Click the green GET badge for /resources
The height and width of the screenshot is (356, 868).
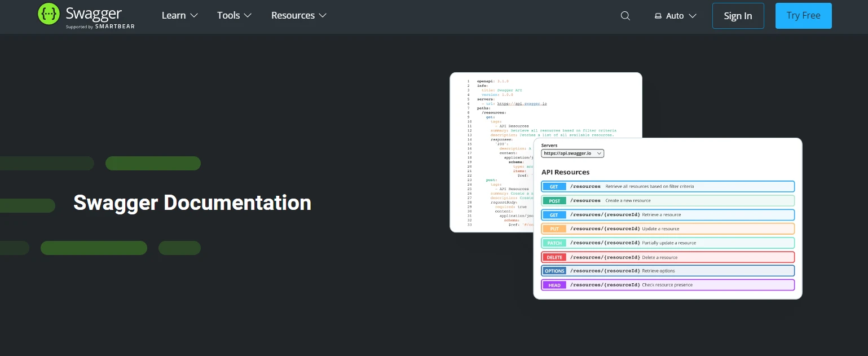point(554,186)
